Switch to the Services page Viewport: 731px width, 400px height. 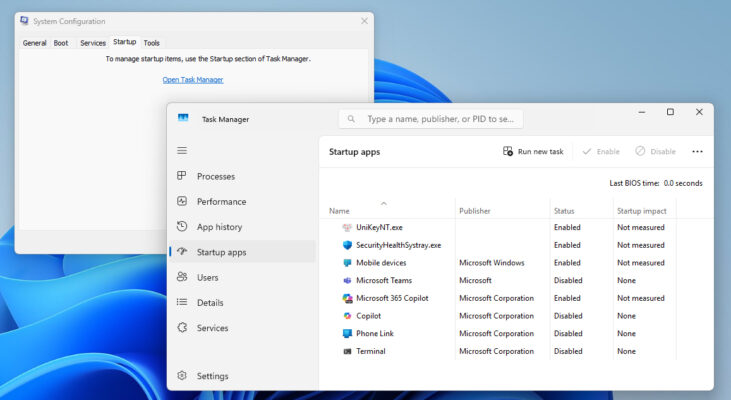(212, 328)
